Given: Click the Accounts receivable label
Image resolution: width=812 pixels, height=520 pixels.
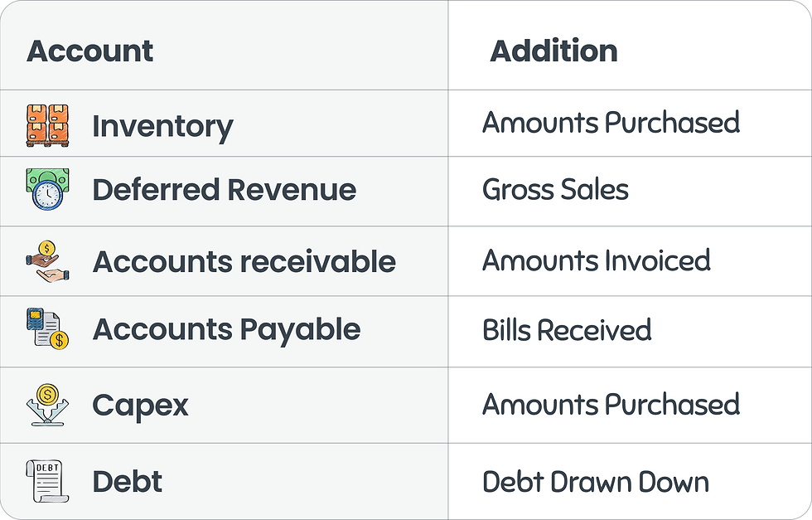Looking at the screenshot, I should (244, 261).
